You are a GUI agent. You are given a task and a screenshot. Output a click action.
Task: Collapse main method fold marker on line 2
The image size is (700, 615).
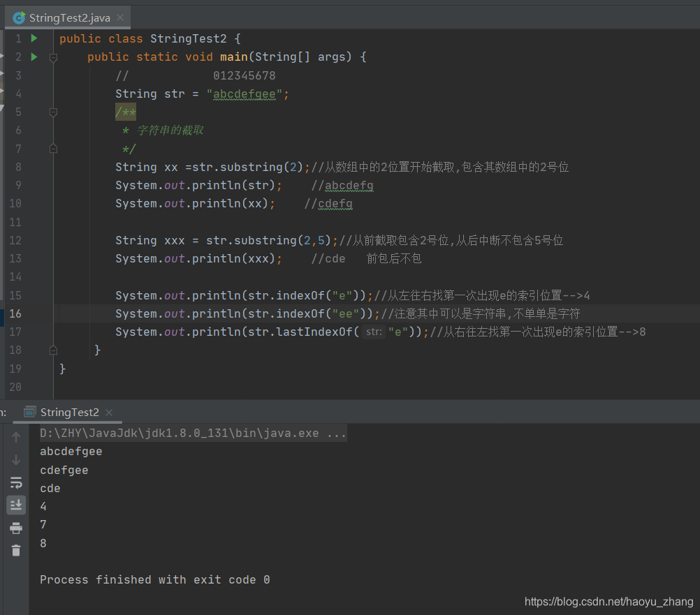[x=53, y=57]
